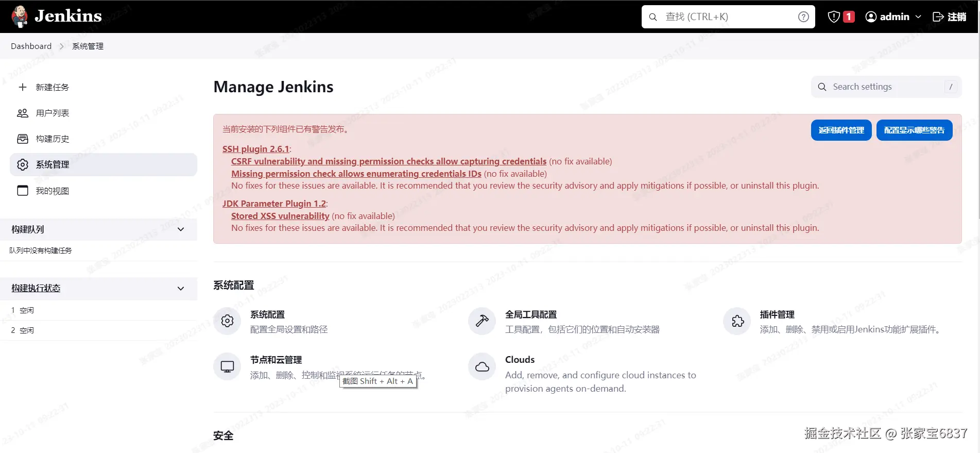Click the 构建队列 heading

[28, 229]
